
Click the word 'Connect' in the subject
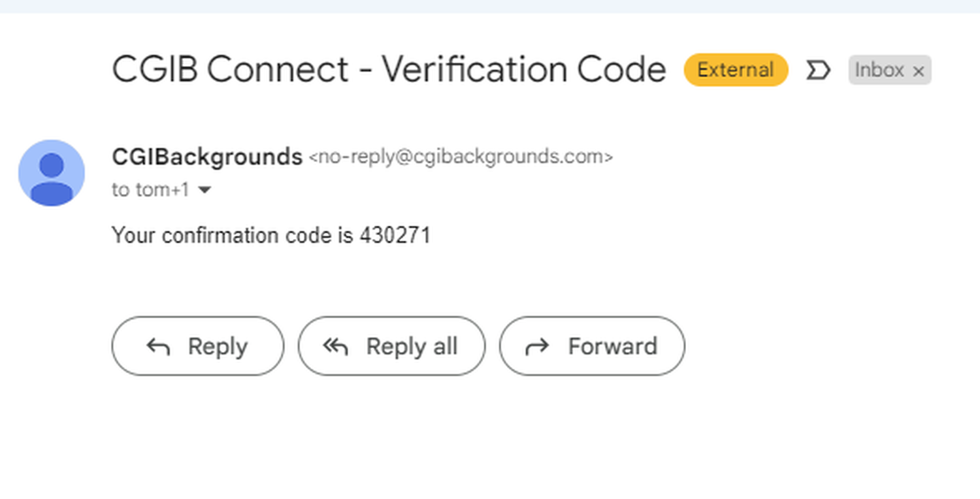coord(278,69)
